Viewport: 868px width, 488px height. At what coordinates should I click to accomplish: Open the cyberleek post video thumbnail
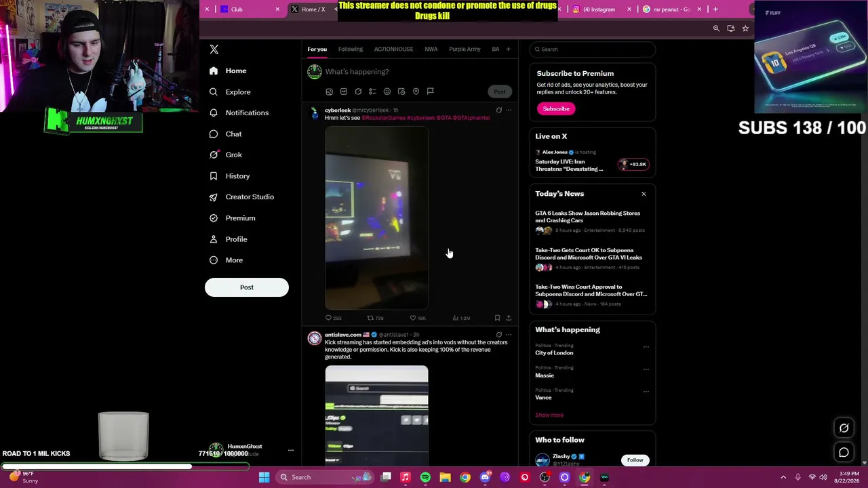tap(376, 218)
